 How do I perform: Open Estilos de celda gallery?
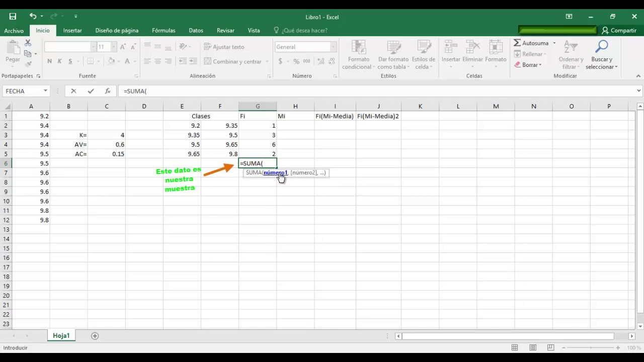tap(423, 55)
